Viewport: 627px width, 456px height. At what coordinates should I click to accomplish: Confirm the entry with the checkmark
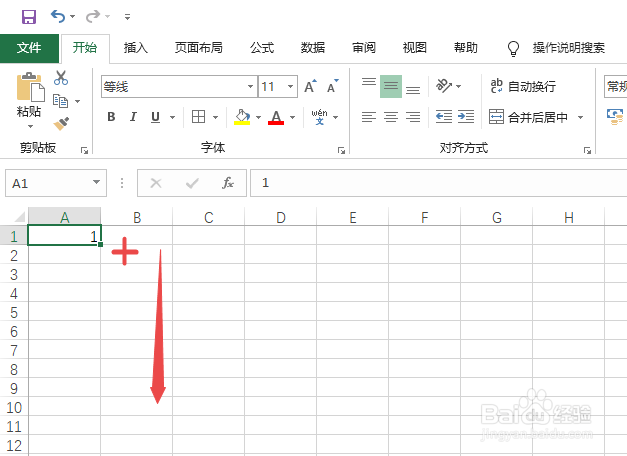pos(192,183)
